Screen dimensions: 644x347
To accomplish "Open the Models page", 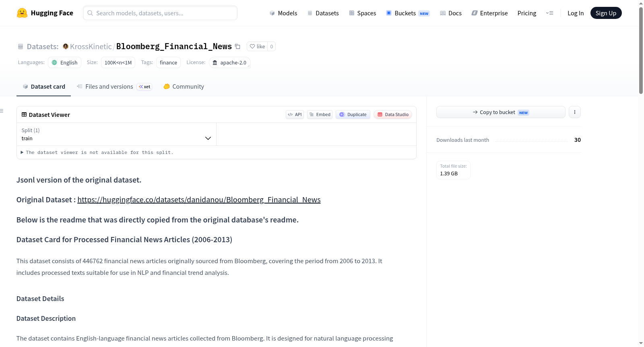I will [283, 13].
